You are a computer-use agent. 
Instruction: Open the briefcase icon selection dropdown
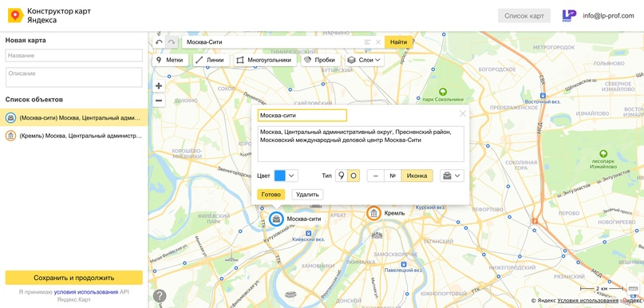[x=452, y=176]
